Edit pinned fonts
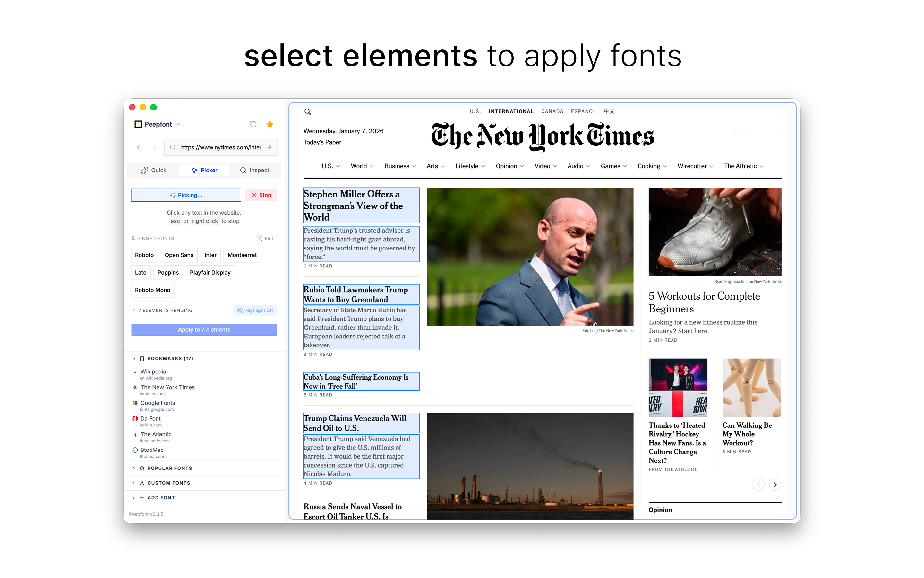 click(x=265, y=239)
